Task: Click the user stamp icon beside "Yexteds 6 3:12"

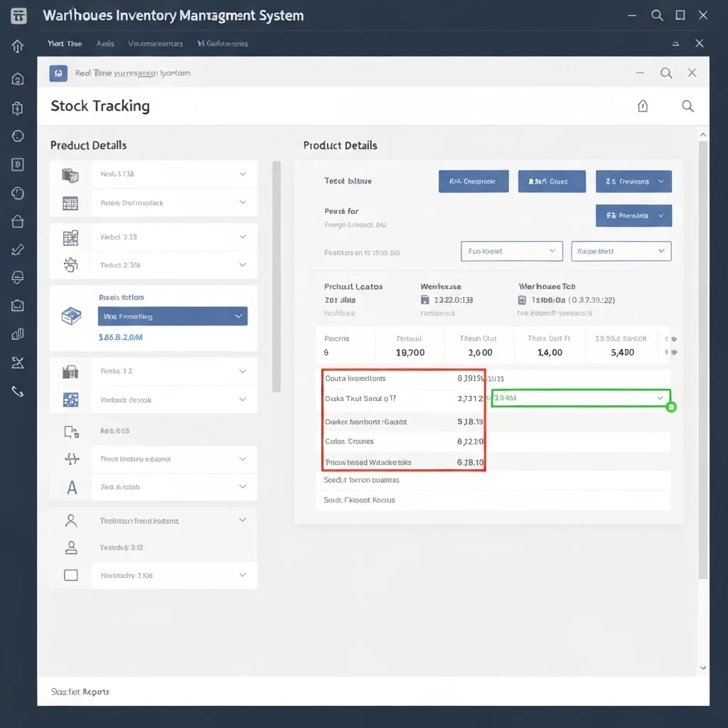Action: pyautogui.click(x=71, y=548)
